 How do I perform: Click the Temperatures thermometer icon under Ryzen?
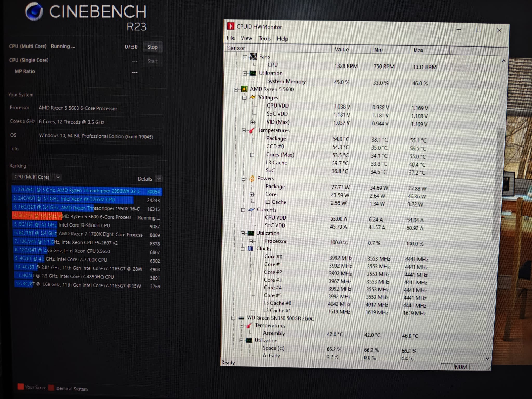pos(252,130)
